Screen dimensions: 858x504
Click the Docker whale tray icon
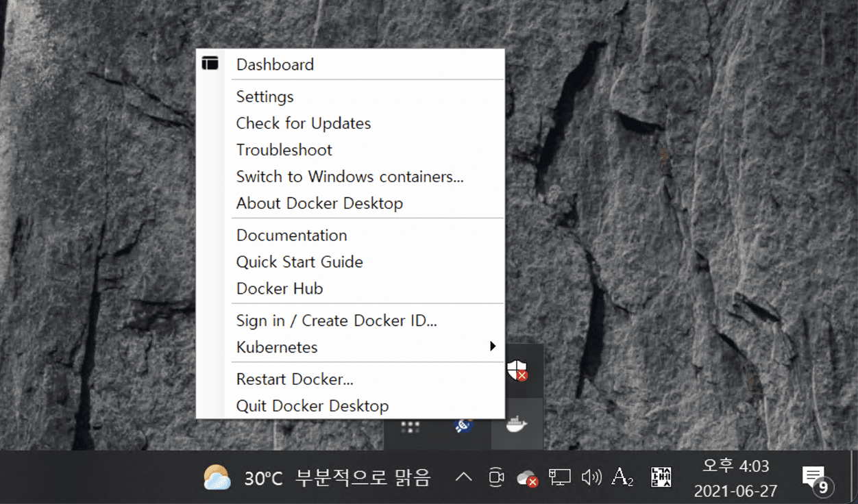(517, 425)
